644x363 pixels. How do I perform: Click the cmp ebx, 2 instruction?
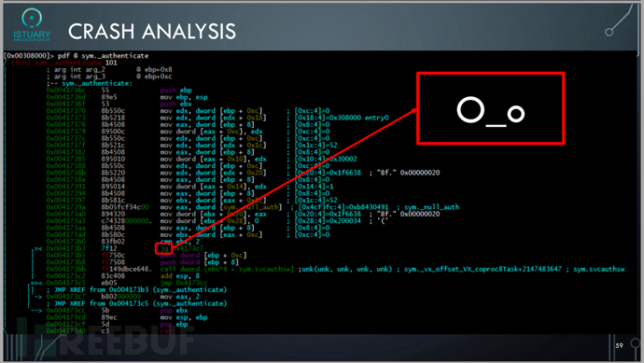click(x=180, y=242)
